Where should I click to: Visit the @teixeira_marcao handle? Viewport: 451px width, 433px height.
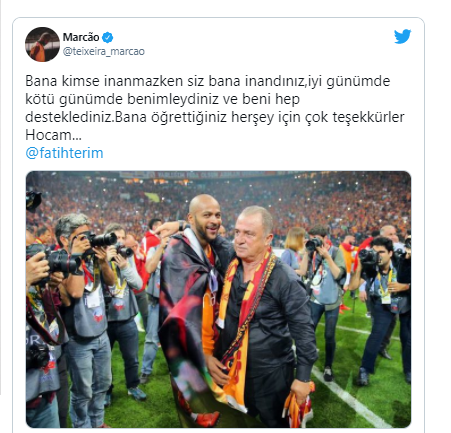(x=104, y=51)
